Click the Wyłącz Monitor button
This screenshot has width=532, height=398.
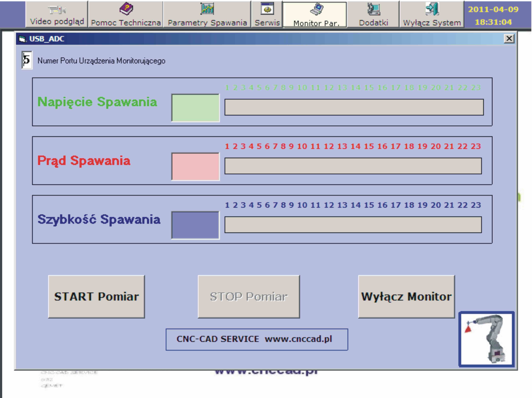point(407,297)
